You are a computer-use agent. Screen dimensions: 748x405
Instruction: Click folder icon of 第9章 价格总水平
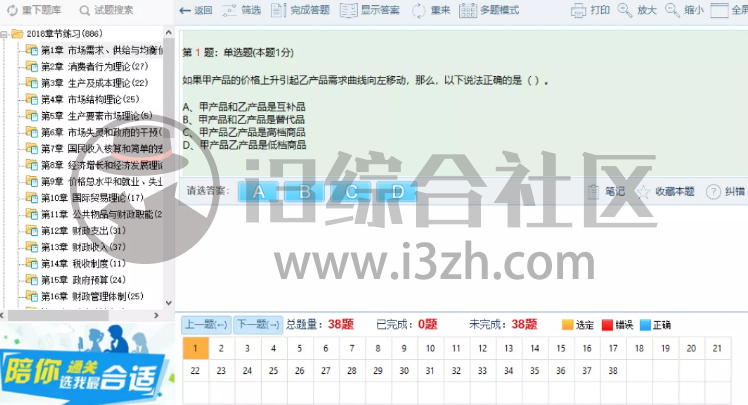[31, 181]
